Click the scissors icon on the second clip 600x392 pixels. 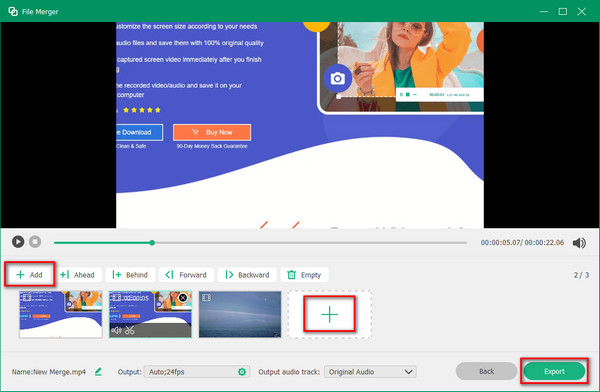pos(130,330)
